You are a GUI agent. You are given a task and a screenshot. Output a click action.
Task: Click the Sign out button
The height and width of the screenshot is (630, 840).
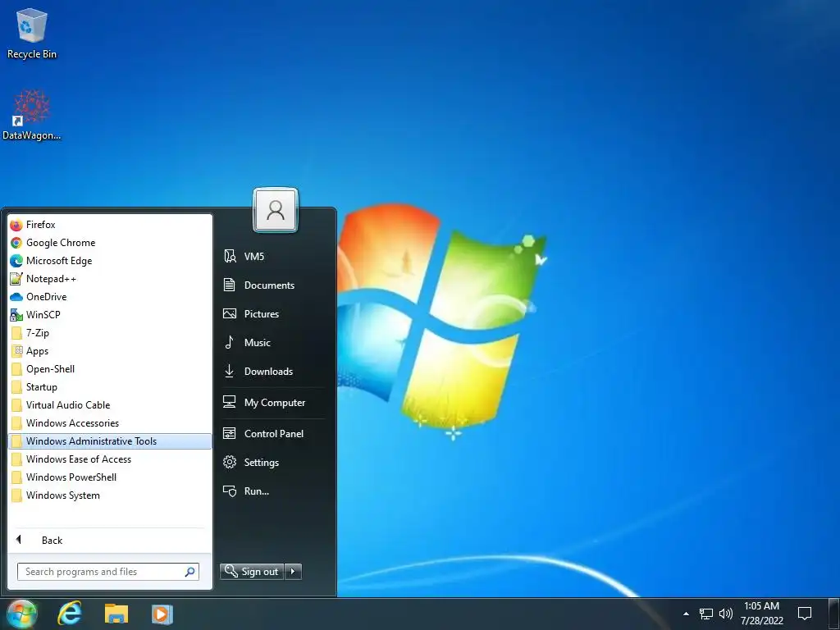click(x=252, y=572)
